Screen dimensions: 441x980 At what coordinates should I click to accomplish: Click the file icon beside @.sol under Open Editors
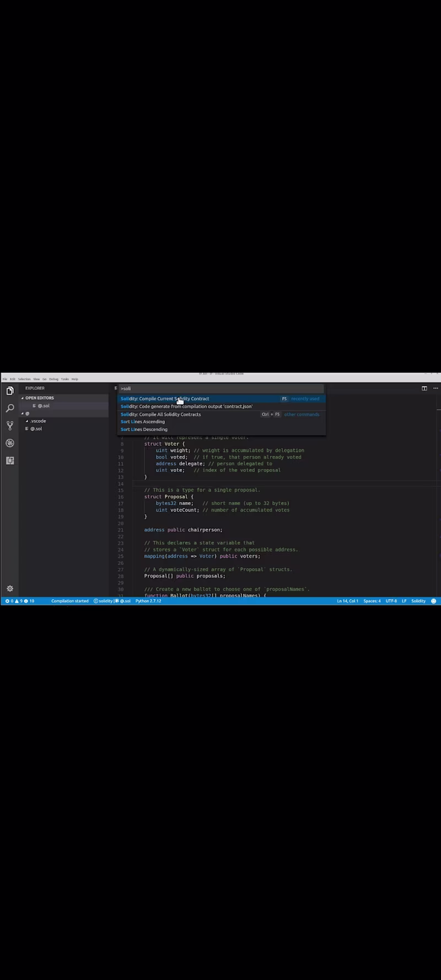(34, 406)
